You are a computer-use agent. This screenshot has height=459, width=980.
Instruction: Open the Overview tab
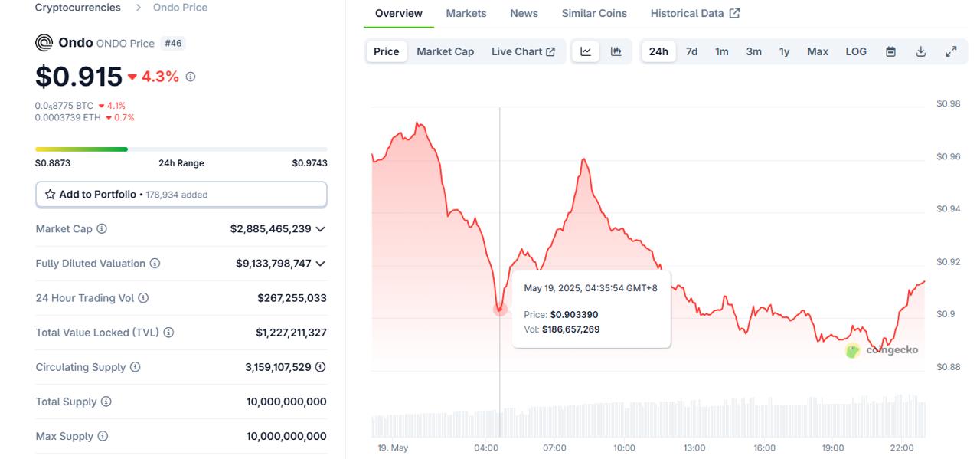(398, 13)
